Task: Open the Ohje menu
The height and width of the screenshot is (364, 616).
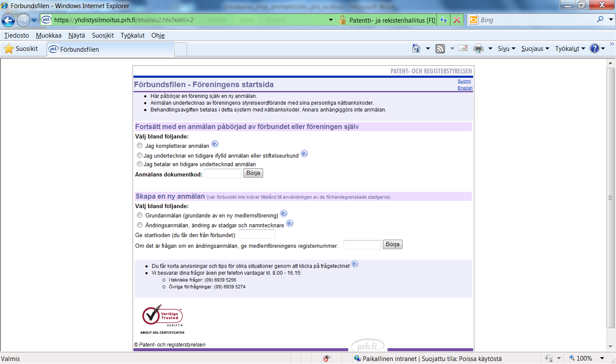Action: point(158,35)
